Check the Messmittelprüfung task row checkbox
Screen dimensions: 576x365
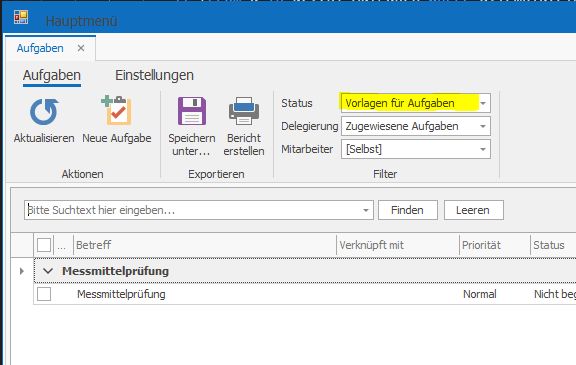(x=44, y=294)
